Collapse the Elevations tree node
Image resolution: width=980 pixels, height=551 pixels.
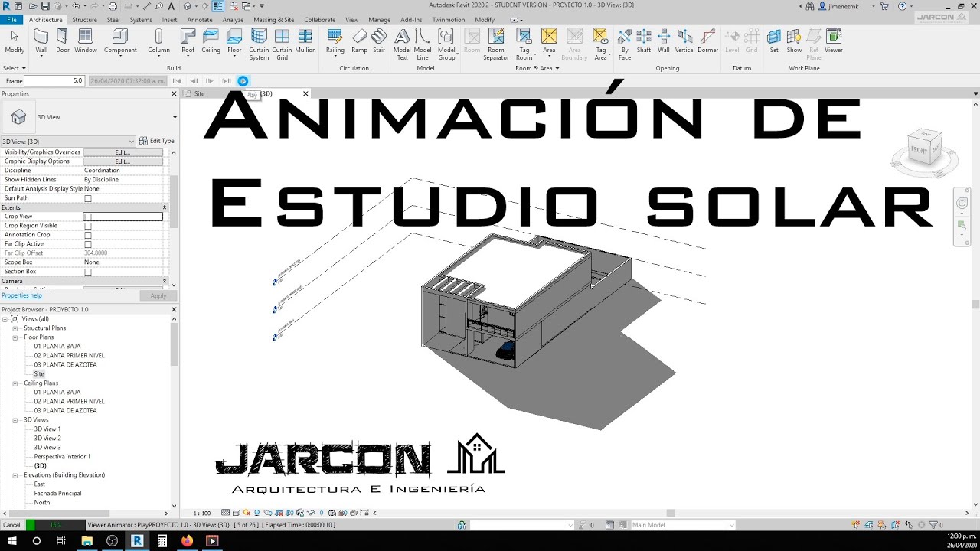[x=15, y=475]
